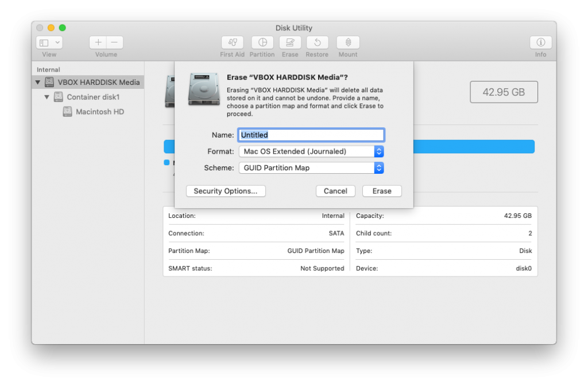Collapse the Container disk1 disclosure triangle
This screenshot has height=386, width=588.
[47, 97]
